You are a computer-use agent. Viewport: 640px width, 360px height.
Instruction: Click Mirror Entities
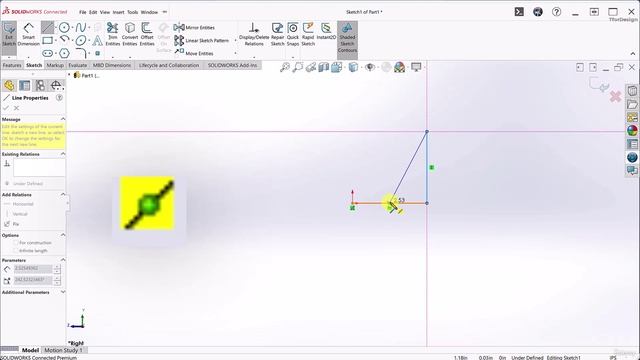[194, 27]
